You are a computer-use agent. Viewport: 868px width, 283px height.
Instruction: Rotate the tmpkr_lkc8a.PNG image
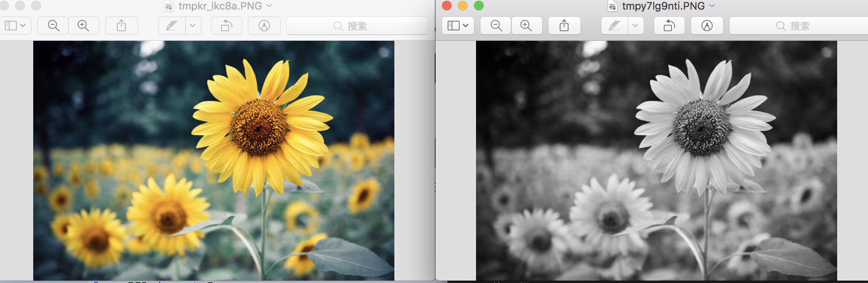click(x=227, y=26)
